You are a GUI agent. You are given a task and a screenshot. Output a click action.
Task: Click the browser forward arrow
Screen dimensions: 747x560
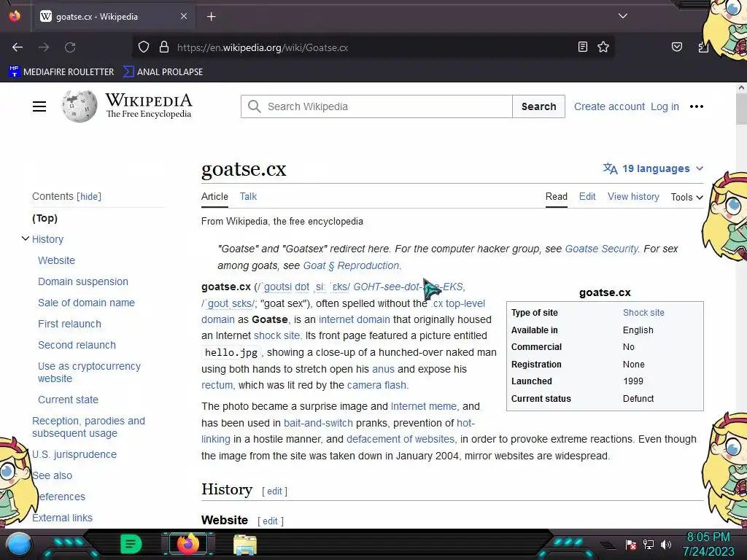pos(44,47)
